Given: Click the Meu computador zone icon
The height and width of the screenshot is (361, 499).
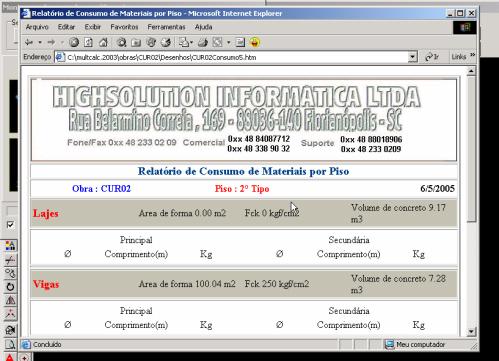Looking at the screenshot, I should pyautogui.click(x=389, y=344).
